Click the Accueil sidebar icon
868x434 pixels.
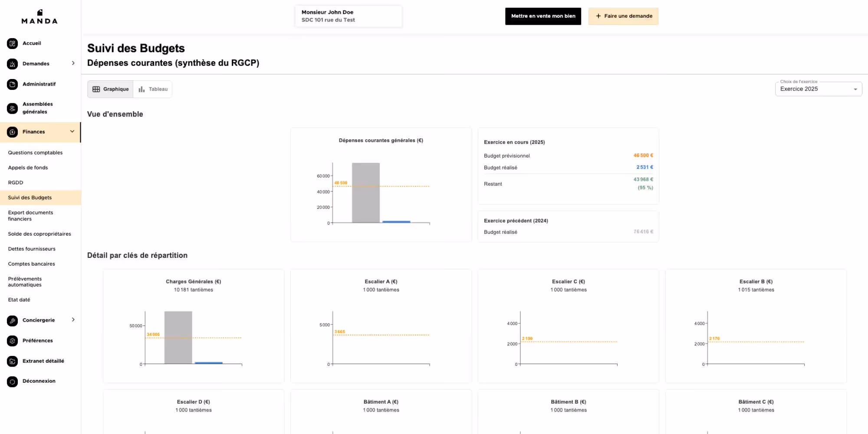click(13, 43)
